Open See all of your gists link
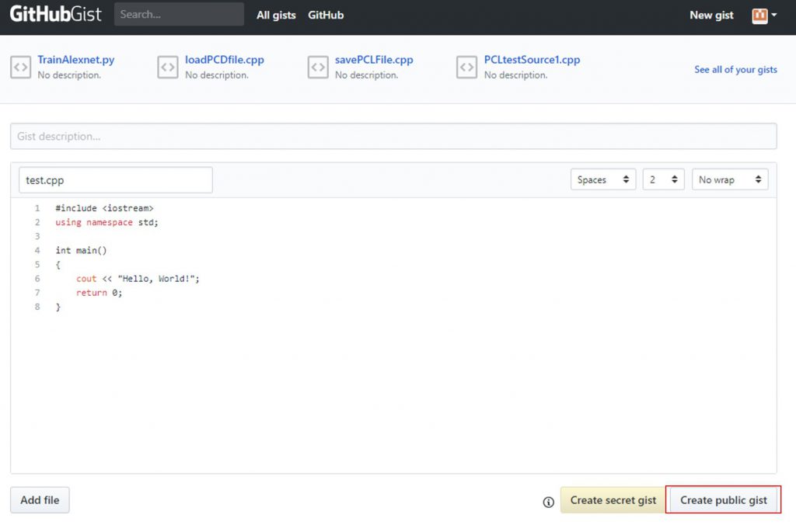Screen dimensions: 796x532 [x=735, y=69]
